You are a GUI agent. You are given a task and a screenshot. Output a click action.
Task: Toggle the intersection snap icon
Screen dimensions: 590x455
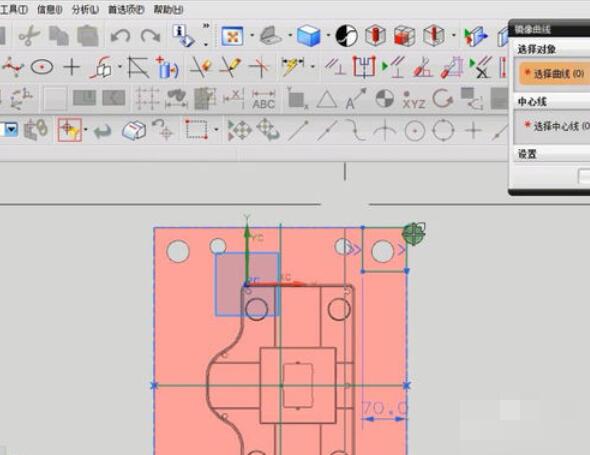(385, 131)
